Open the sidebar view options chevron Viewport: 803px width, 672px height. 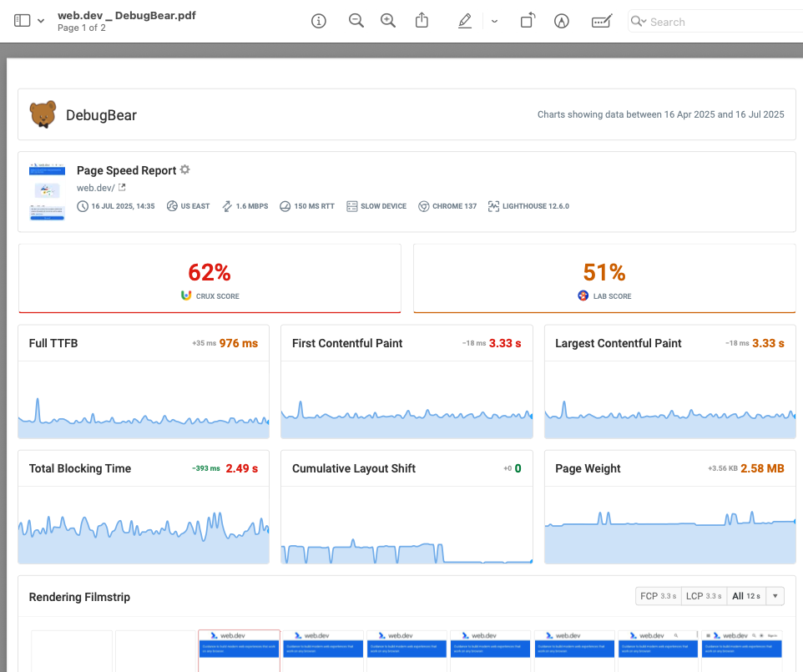click(x=41, y=21)
